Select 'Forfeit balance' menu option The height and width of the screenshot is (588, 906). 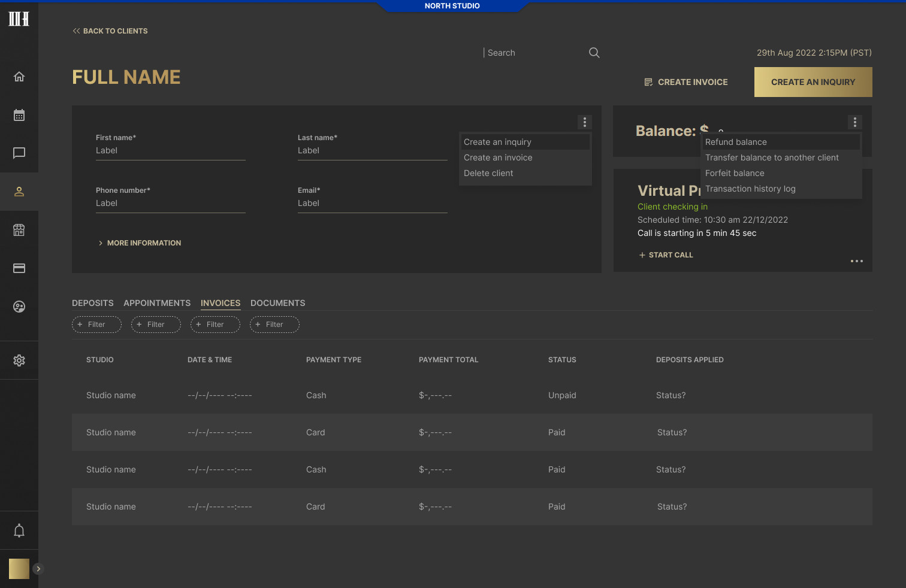click(x=781, y=173)
